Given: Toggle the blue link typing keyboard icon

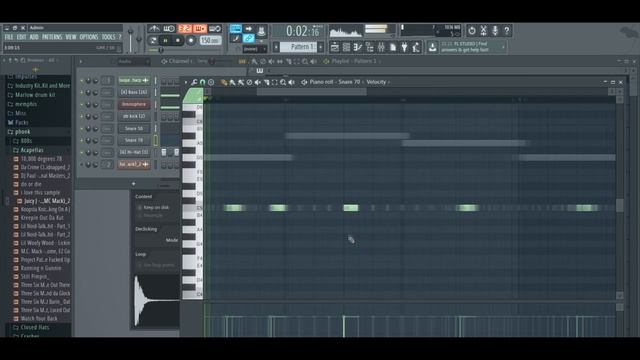Looking at the screenshot, I should (x=249, y=38).
